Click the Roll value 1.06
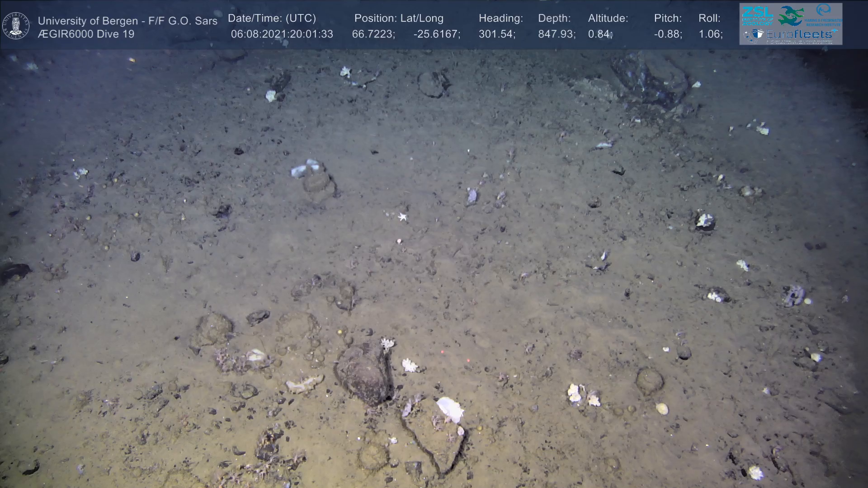 (x=710, y=34)
